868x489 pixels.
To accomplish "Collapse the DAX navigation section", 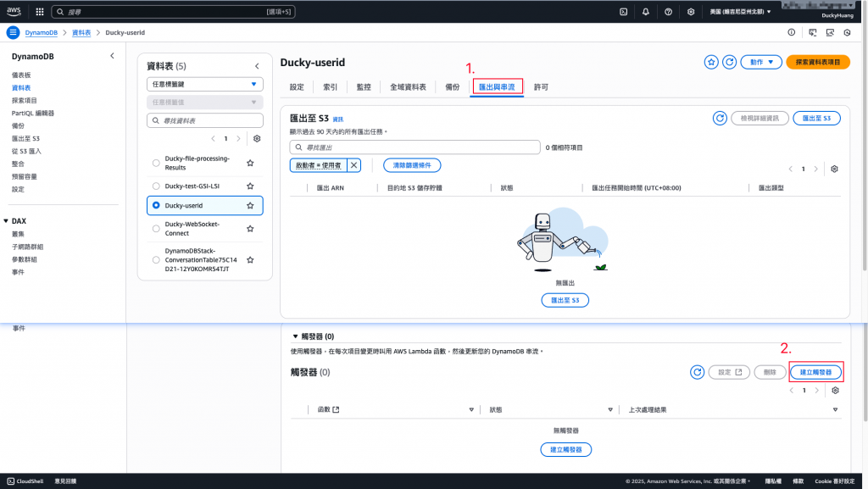I will [x=6, y=220].
